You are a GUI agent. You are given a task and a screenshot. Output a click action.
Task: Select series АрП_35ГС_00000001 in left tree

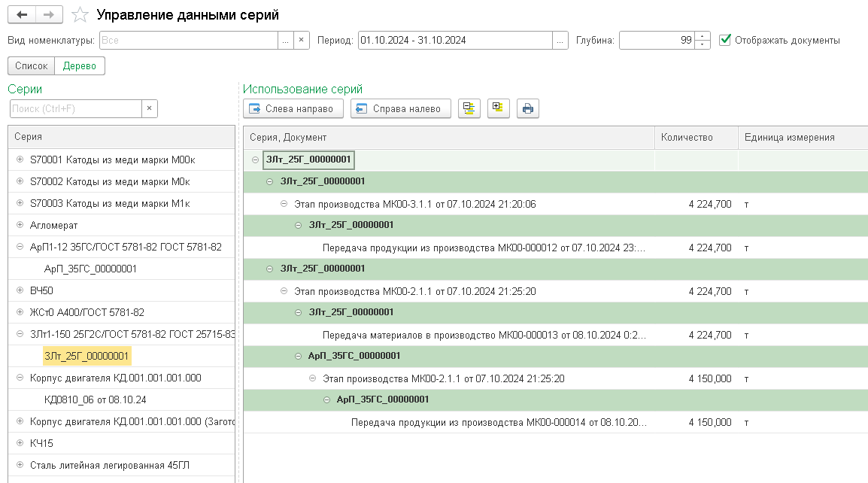pos(90,269)
